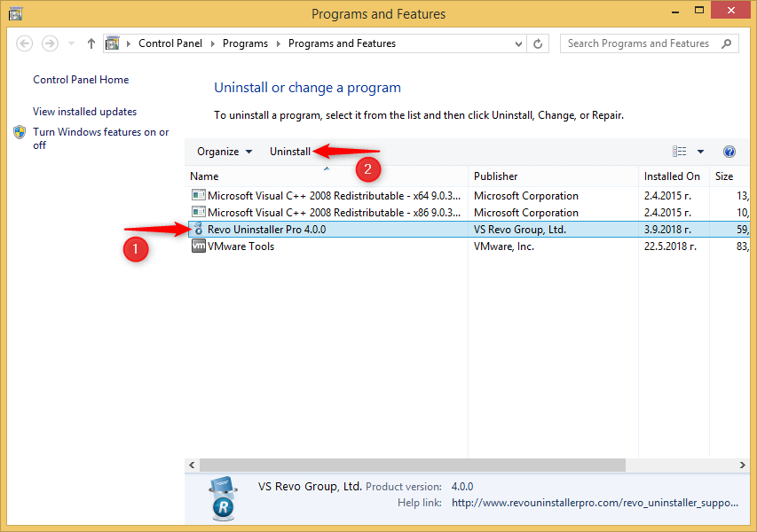
Task: Click the window system icon in title bar
Action: (15, 14)
